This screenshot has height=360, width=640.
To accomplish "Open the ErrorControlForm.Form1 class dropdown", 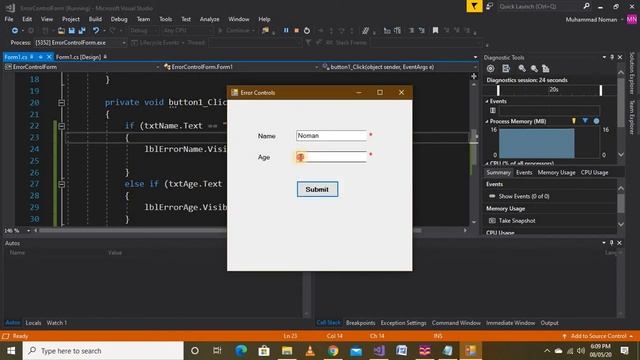I will pyautogui.click(x=240, y=67).
